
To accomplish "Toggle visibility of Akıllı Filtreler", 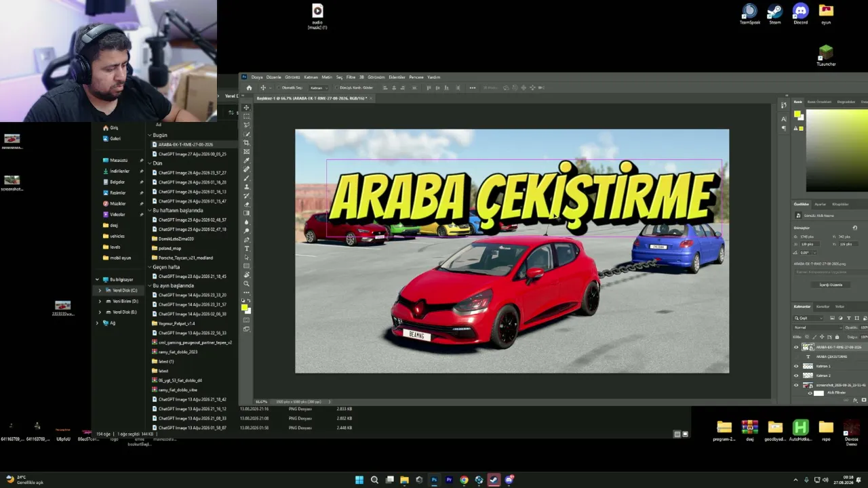I will click(810, 393).
